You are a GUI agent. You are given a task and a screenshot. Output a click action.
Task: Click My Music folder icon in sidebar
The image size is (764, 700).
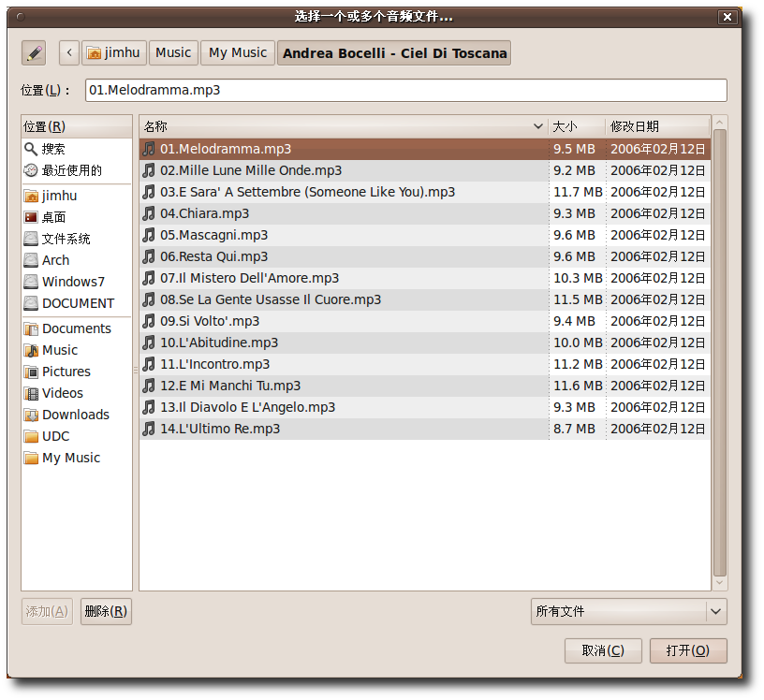click(31, 458)
